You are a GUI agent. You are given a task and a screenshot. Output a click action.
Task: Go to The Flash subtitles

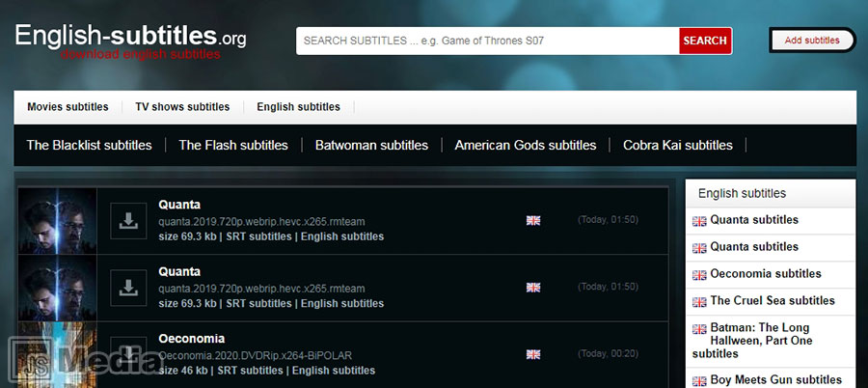[233, 145]
